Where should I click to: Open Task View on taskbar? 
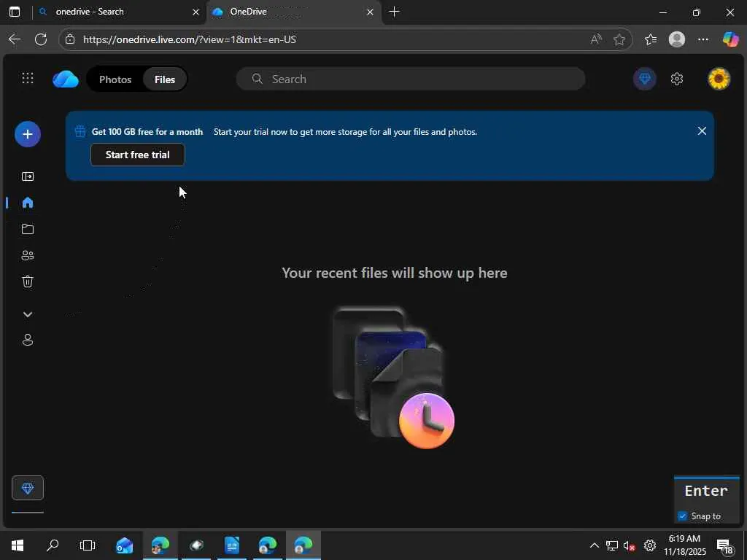(x=88, y=545)
